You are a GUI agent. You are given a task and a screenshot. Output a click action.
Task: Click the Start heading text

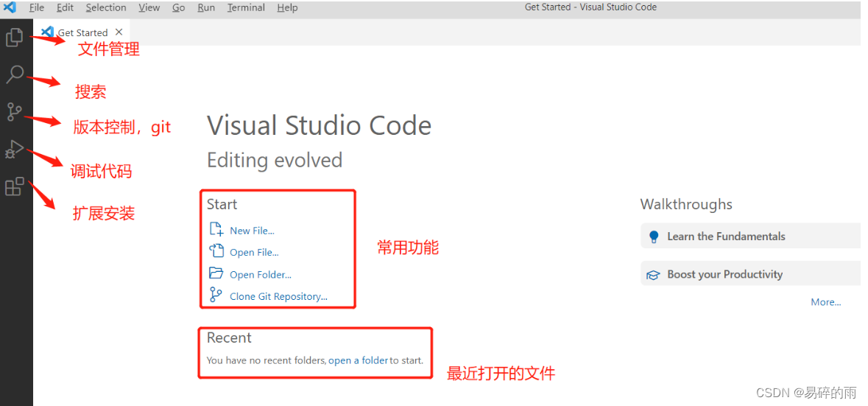[222, 204]
